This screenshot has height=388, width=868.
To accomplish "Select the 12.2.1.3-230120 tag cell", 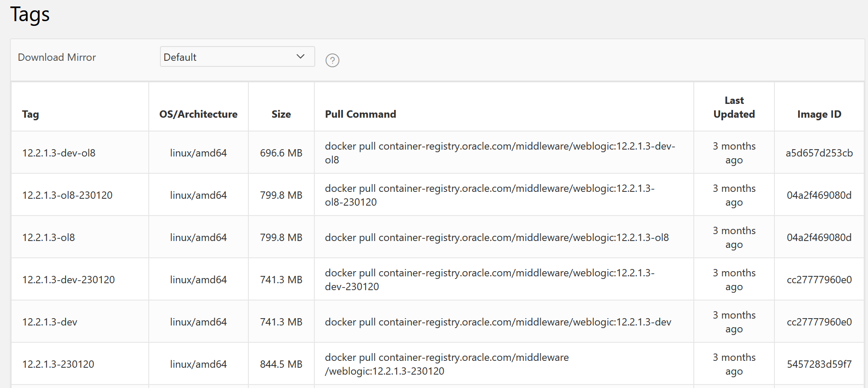I will coord(58,364).
